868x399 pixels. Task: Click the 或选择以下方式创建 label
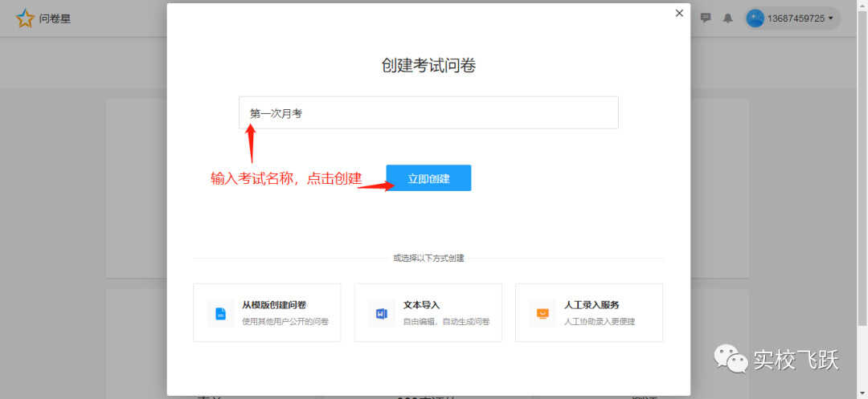tap(428, 258)
